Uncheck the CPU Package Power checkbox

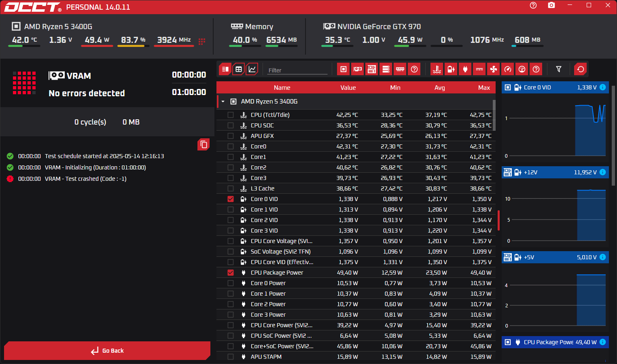pos(231,273)
